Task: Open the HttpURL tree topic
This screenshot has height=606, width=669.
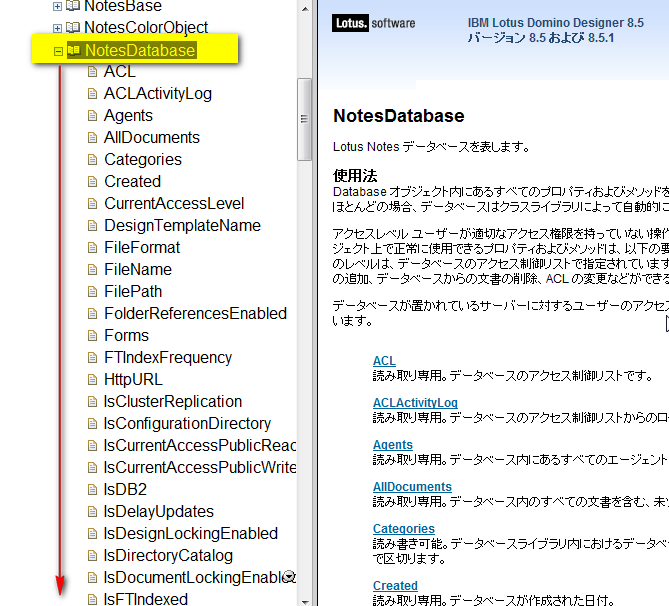Action: pyautogui.click(x=133, y=379)
